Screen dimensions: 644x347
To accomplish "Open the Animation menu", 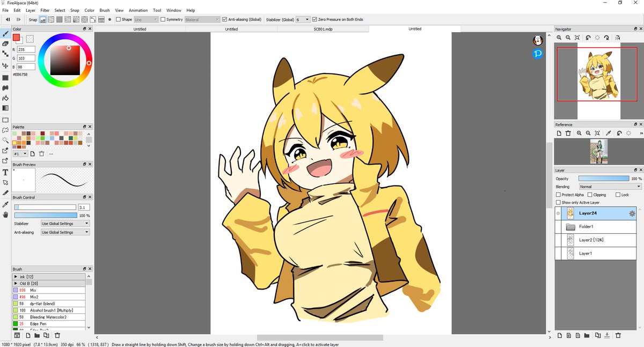I will coord(138,10).
